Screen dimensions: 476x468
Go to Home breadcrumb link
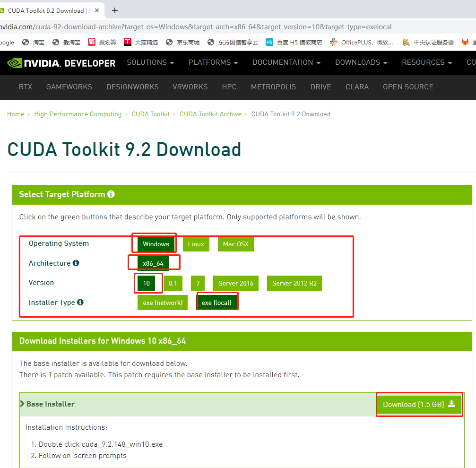16,114
